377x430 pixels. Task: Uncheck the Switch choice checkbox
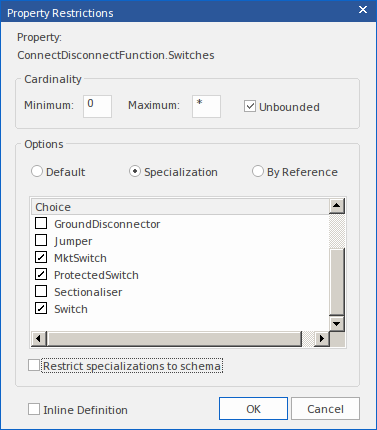pyautogui.click(x=41, y=308)
